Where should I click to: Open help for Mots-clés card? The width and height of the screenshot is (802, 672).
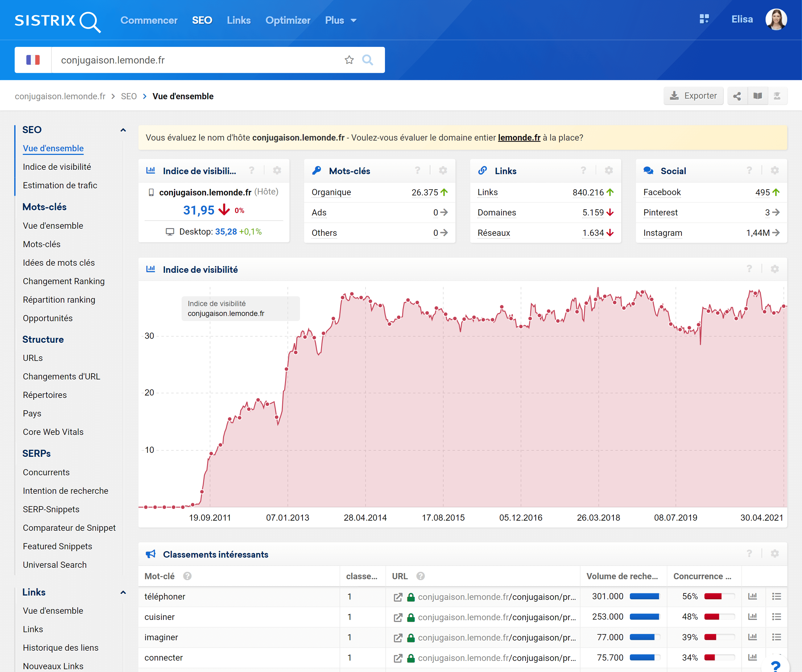417,170
